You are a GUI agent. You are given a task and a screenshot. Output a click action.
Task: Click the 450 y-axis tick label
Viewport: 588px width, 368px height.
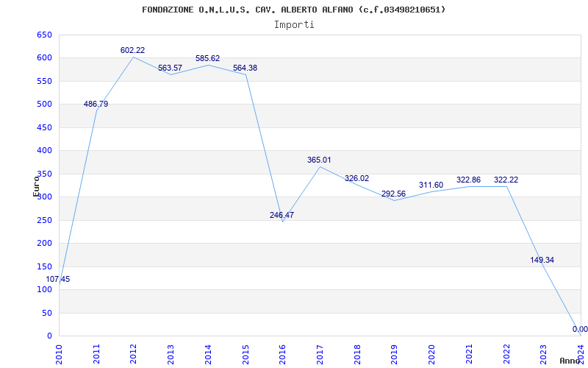click(x=44, y=127)
